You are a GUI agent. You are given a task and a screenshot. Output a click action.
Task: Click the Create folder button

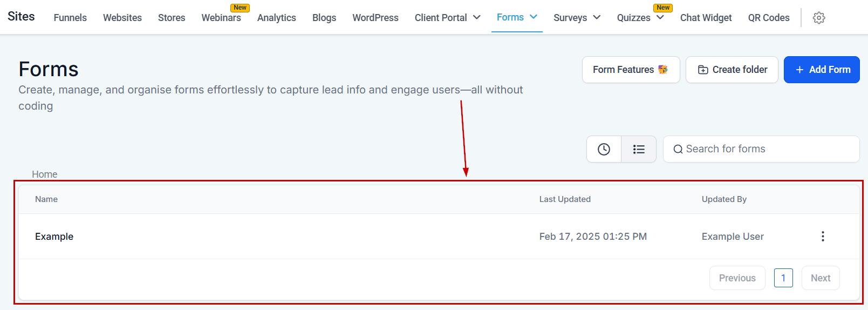[732, 70]
